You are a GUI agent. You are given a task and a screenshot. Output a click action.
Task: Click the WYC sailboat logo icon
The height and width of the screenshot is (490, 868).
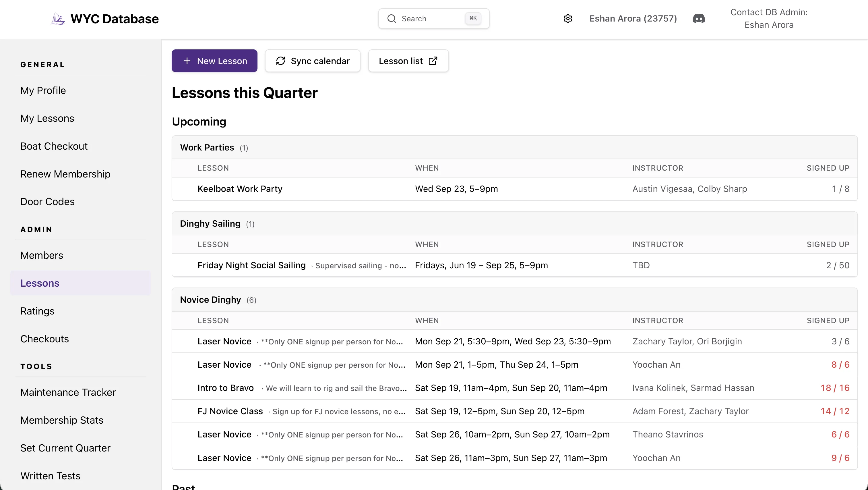point(58,19)
